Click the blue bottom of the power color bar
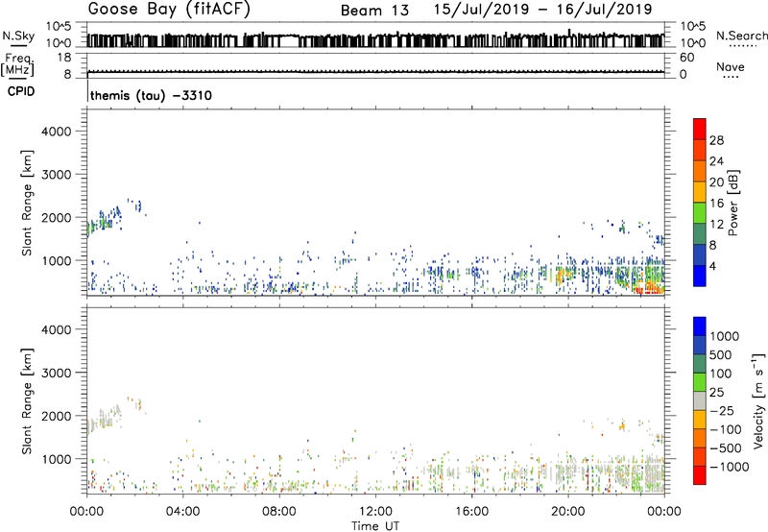The width and height of the screenshot is (768, 532). click(700, 276)
